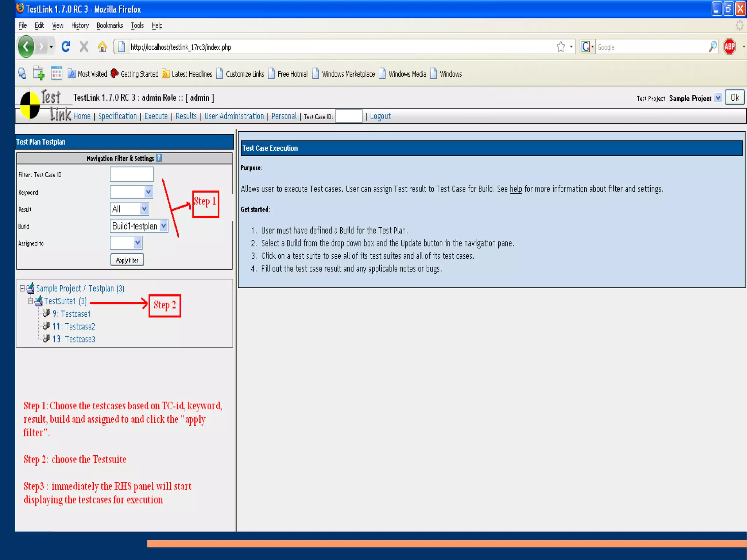747x560 pixels.
Task: Click the Google search input box
Action: [651, 47]
